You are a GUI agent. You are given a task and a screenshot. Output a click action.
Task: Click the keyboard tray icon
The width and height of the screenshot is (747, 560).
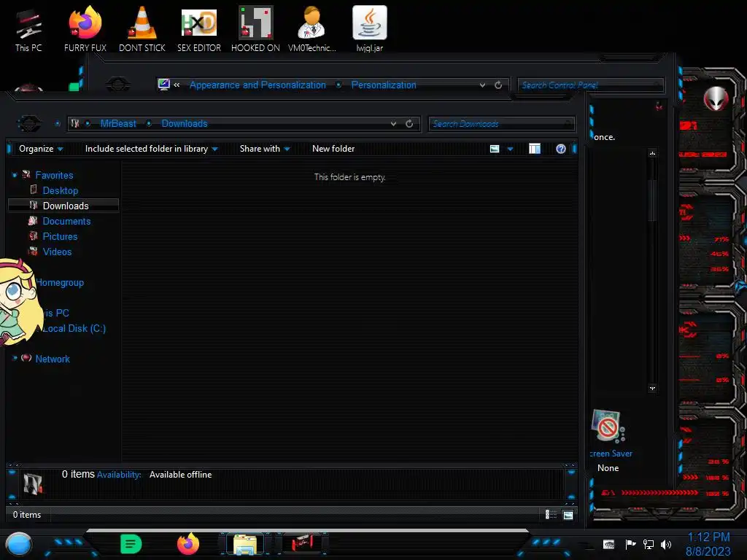point(608,544)
